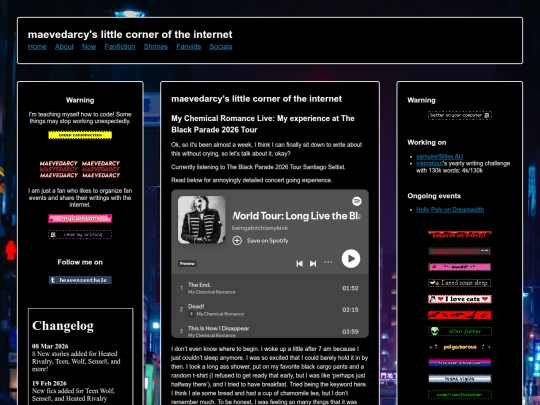Viewport: 540px width, 405px height.
Task: Open the Now page link
Action: coord(89,46)
